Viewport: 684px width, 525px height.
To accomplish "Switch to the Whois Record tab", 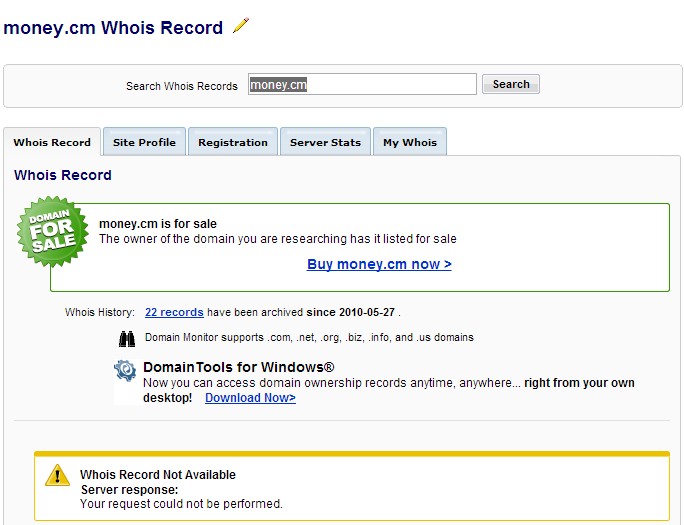I will coord(52,142).
